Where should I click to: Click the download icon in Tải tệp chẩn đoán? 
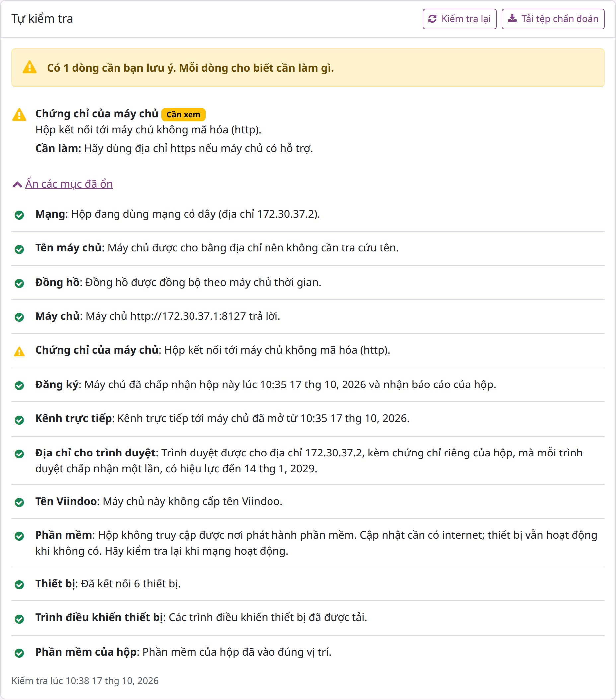[x=512, y=18]
